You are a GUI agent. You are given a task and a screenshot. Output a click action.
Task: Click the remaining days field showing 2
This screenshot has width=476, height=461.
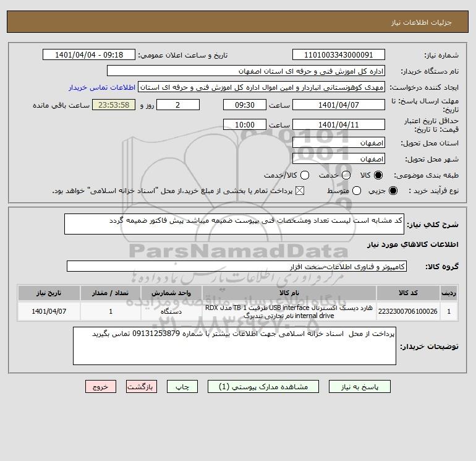[178, 105]
